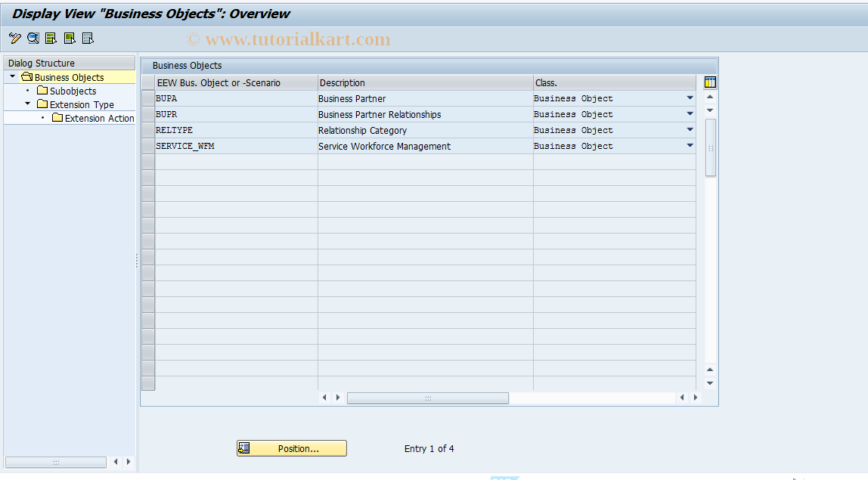Viewport: 868px width, 480px height.
Task: Click the select-all corner cell of the table
Action: coord(147,82)
